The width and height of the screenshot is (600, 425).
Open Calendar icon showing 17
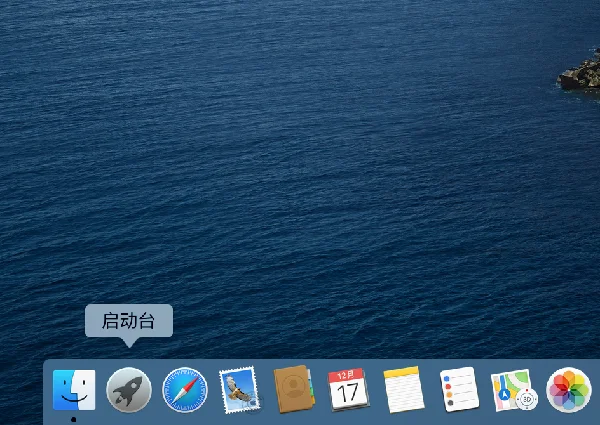tap(348, 389)
